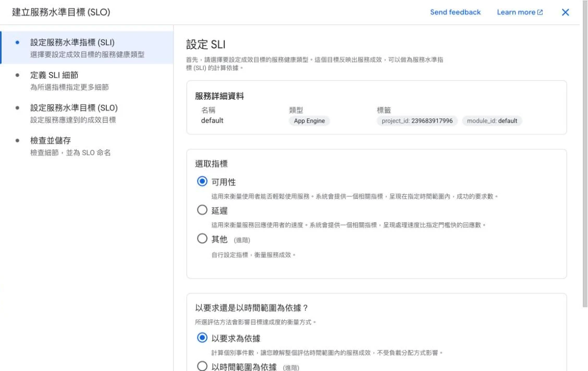Viewport: 588px width, 371px height.
Task: Click the page vertical scrollbar
Action: 585,154
